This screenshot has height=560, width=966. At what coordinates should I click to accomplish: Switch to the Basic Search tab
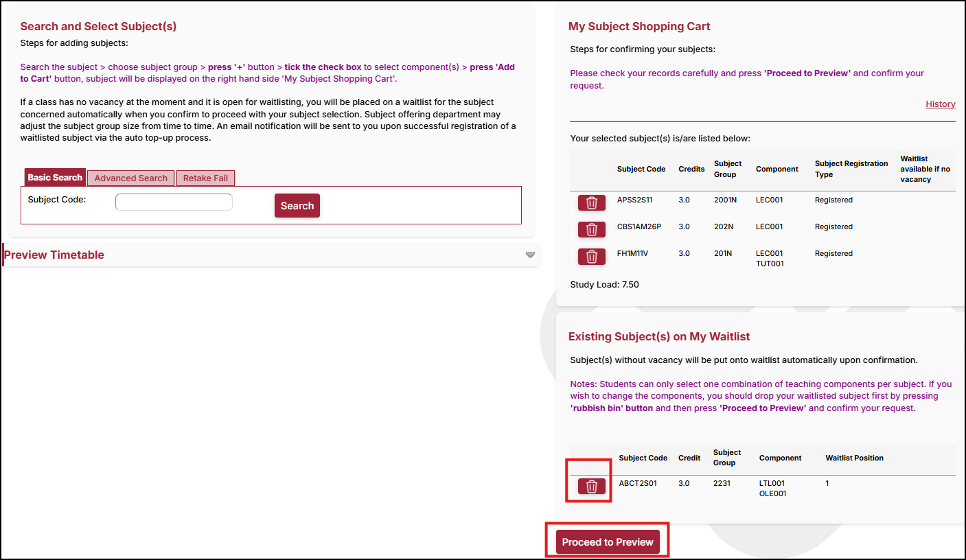pos(55,177)
